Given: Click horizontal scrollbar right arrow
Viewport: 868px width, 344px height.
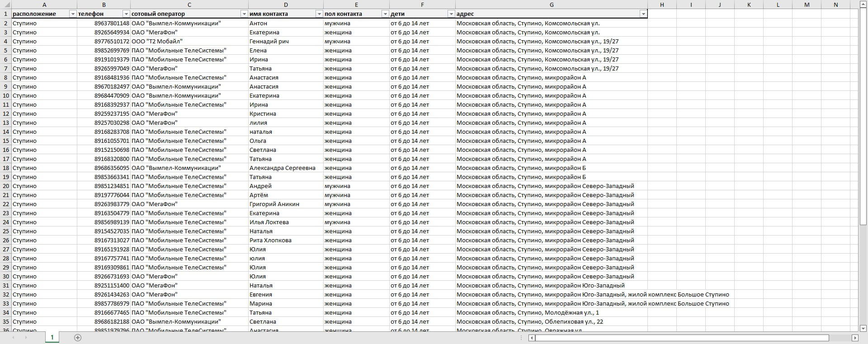Looking at the screenshot, I should 855,338.
